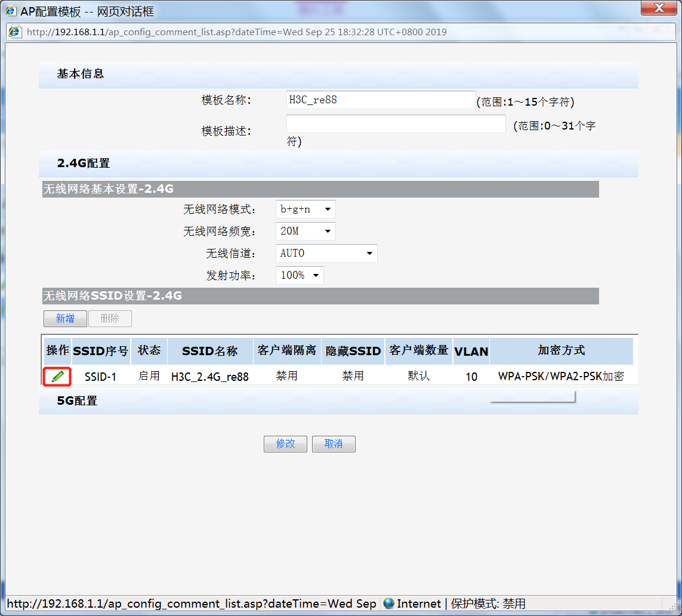The height and width of the screenshot is (616, 682).
Task: Click the 禁用 cell under 客户端隔离
Action: point(287,376)
